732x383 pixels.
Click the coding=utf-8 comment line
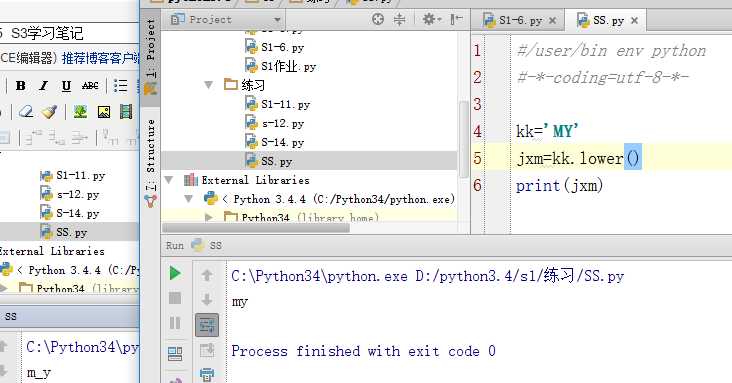603,77
